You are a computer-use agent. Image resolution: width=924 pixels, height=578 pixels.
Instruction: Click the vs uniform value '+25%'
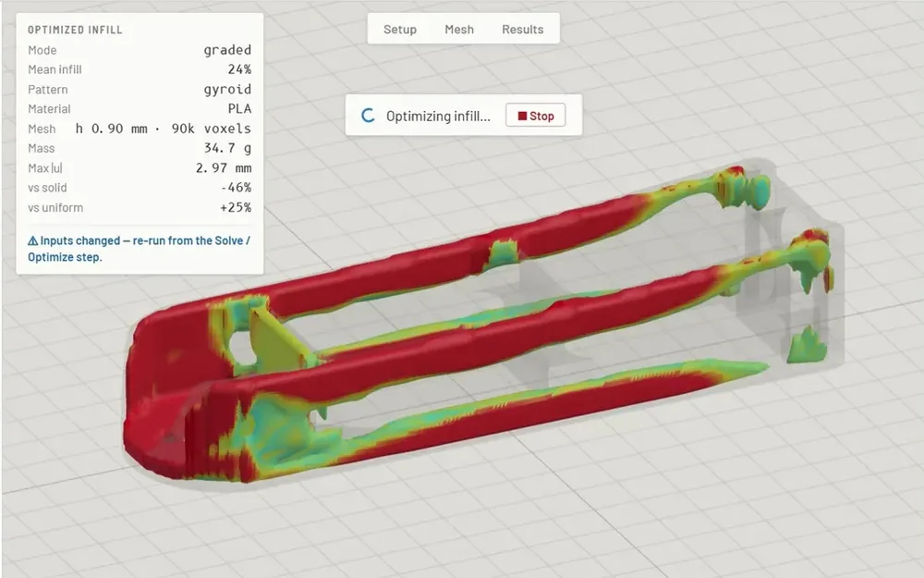[236, 207]
